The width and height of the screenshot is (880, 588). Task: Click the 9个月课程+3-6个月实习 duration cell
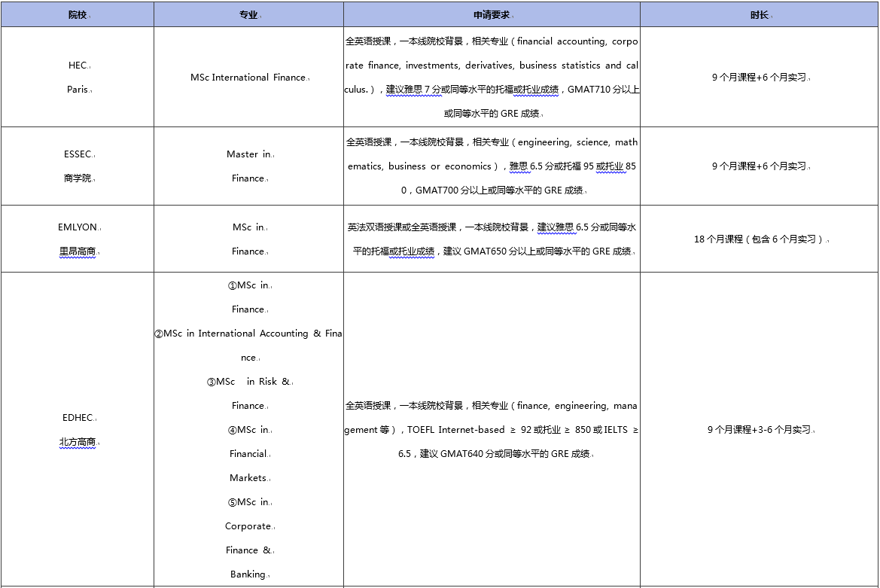click(x=759, y=430)
